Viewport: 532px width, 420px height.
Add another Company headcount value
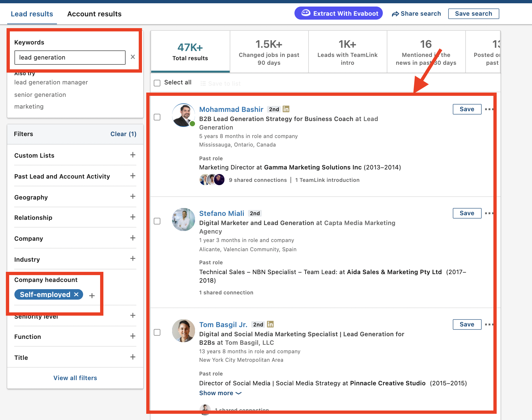pos(92,296)
